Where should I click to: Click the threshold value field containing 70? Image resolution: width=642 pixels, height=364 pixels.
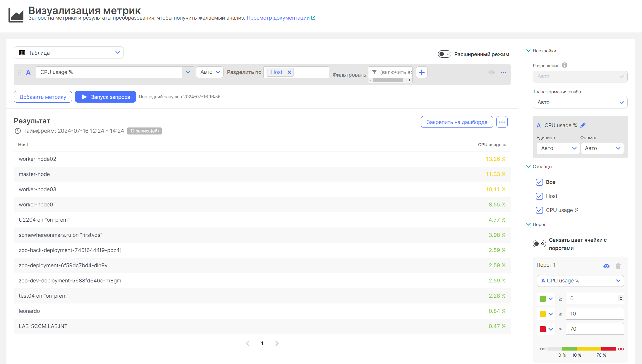[x=594, y=329]
